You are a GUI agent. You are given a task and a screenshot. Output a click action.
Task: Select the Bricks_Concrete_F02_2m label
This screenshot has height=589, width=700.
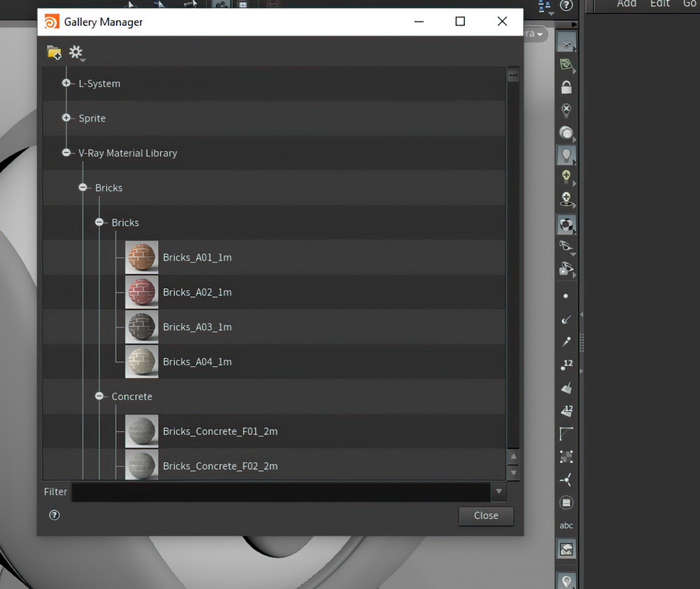pyautogui.click(x=220, y=466)
